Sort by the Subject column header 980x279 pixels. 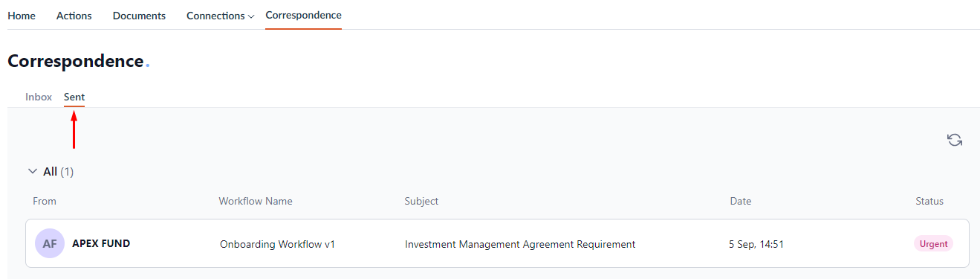421,201
